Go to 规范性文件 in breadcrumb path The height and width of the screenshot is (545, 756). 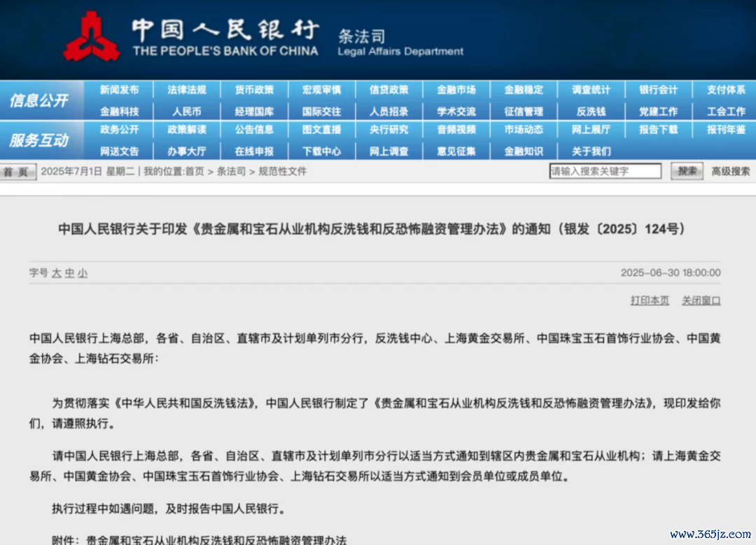(x=283, y=172)
